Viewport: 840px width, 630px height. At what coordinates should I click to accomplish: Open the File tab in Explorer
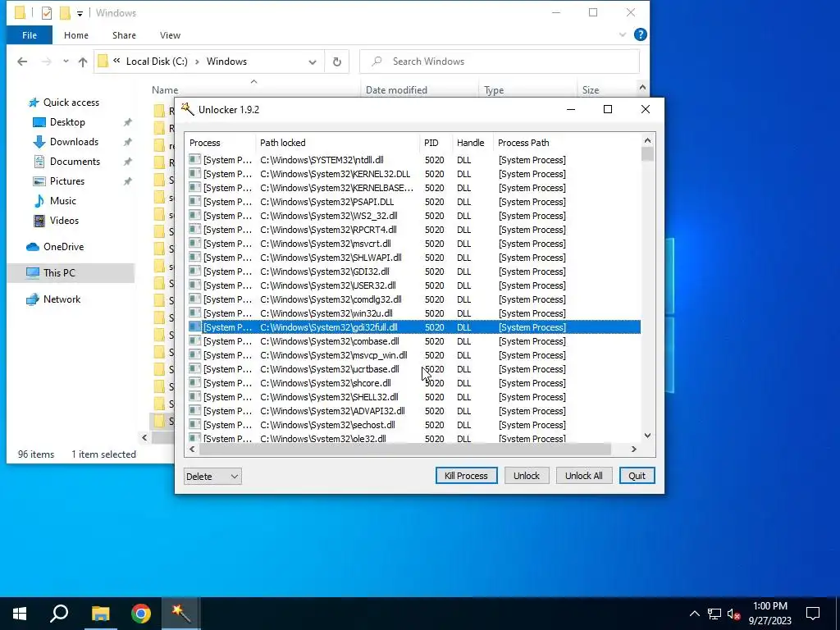[30, 35]
